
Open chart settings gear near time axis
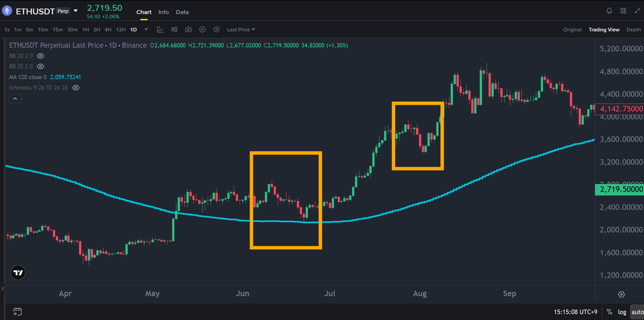pyautogui.click(x=621, y=294)
